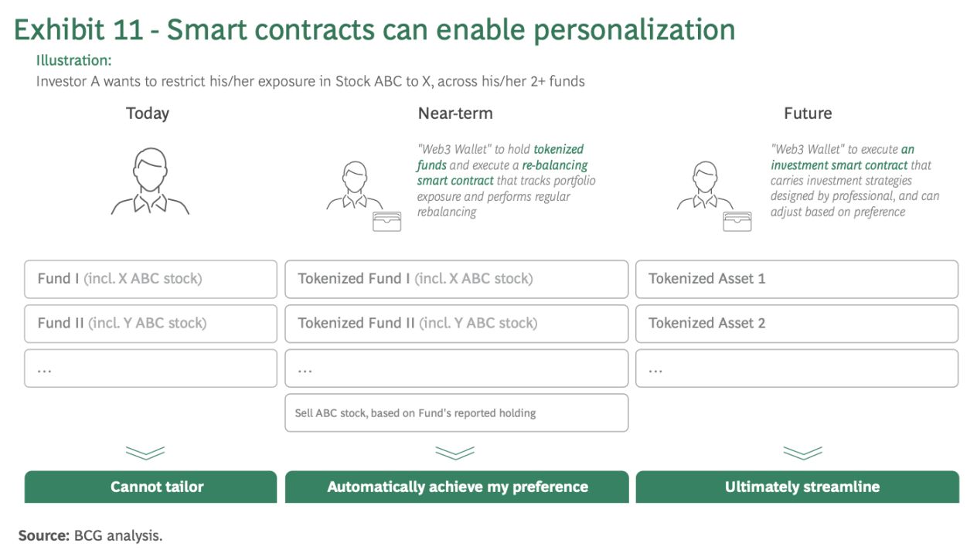Click the Today investor person icon
Image resolution: width=977 pixels, height=560 pixels.
click(150, 182)
